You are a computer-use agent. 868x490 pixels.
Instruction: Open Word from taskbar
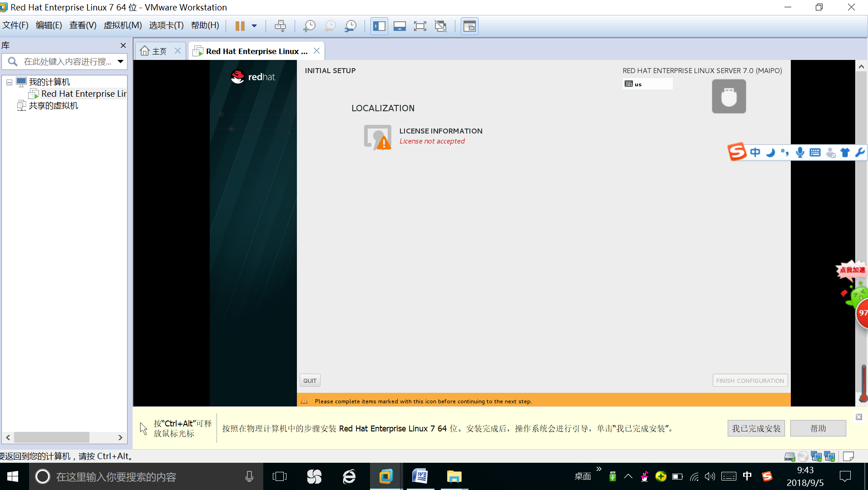point(420,476)
